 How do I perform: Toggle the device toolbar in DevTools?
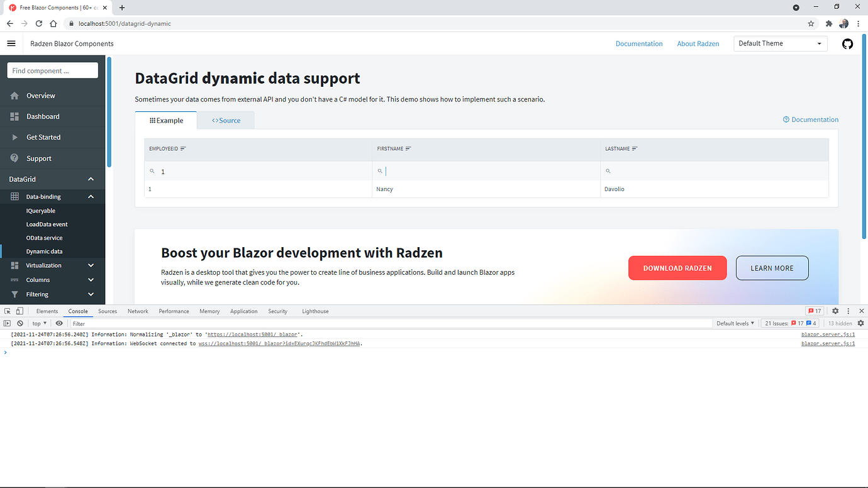19,311
